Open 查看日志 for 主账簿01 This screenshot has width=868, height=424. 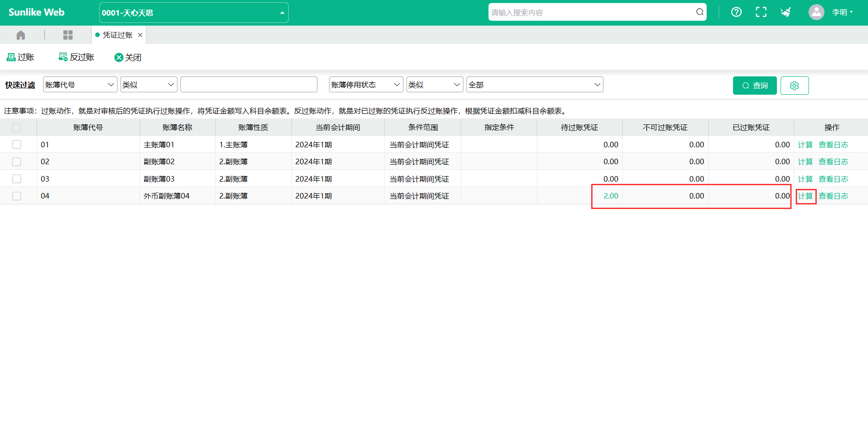(833, 145)
